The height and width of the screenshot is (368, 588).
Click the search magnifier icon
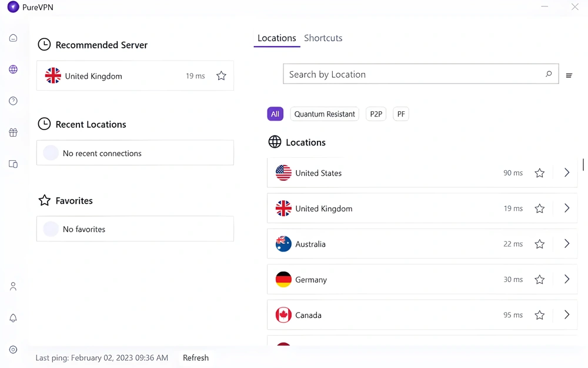point(549,74)
